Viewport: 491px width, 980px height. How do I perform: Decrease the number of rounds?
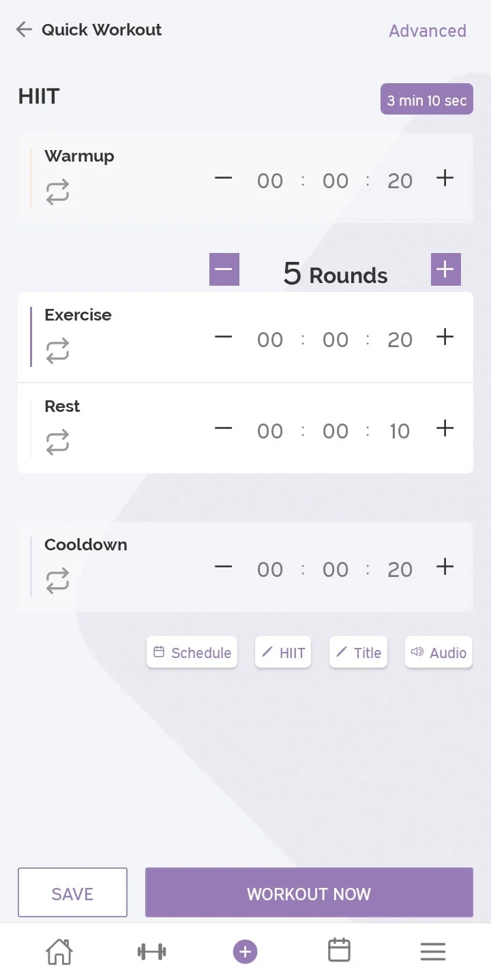click(224, 269)
